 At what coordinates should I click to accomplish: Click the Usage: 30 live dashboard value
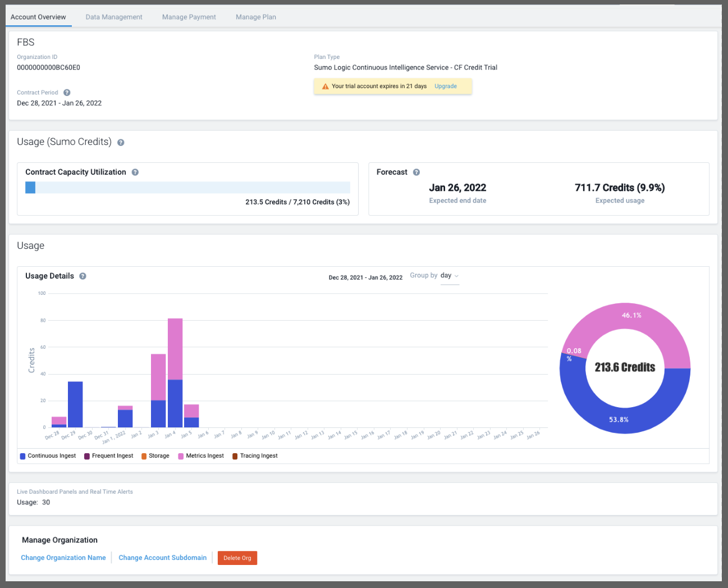tap(33, 503)
